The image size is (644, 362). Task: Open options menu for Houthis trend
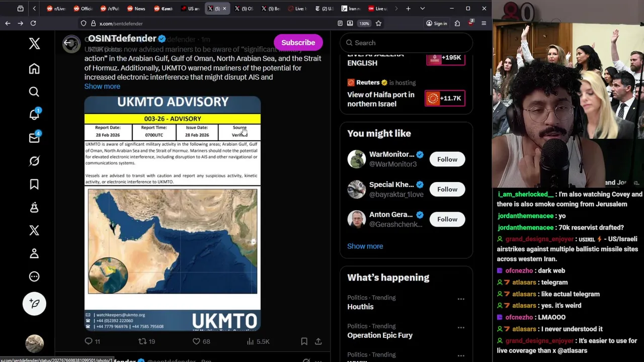460,299
